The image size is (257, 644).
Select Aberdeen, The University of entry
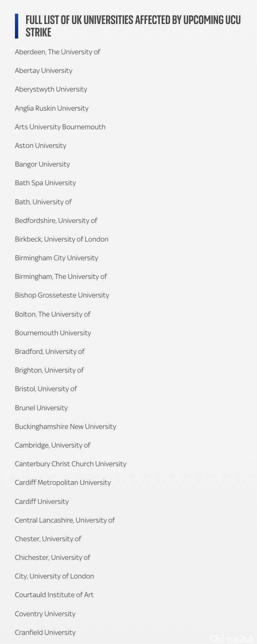(x=58, y=52)
